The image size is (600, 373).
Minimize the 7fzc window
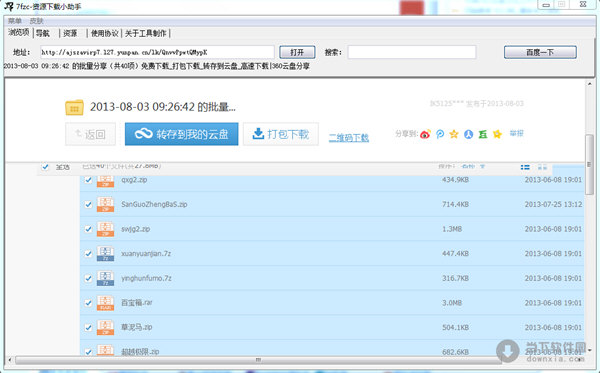pos(546,5)
